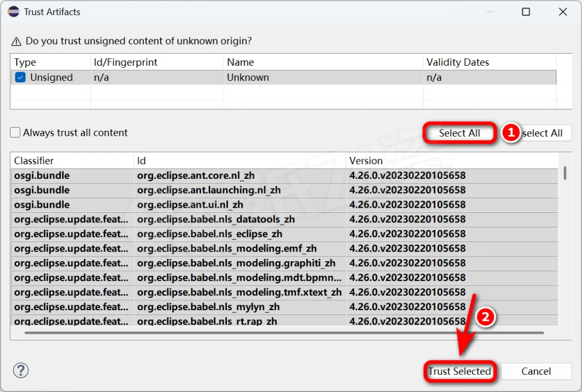The height and width of the screenshot is (392, 582).
Task: Click the warning triangle icon
Action: [x=16, y=41]
